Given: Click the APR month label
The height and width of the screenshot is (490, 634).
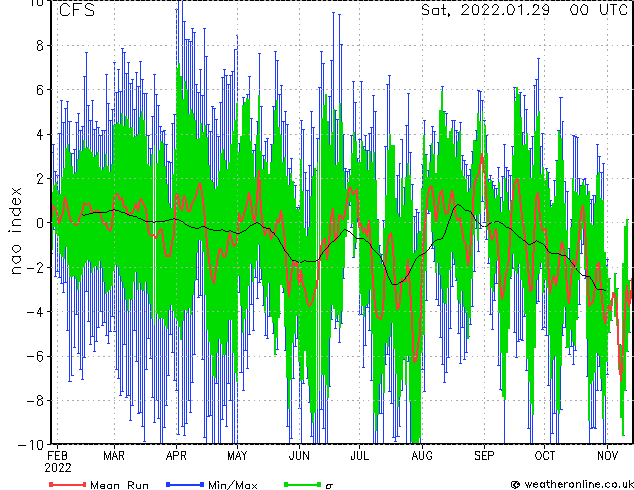Looking at the screenshot, I should [x=176, y=456].
